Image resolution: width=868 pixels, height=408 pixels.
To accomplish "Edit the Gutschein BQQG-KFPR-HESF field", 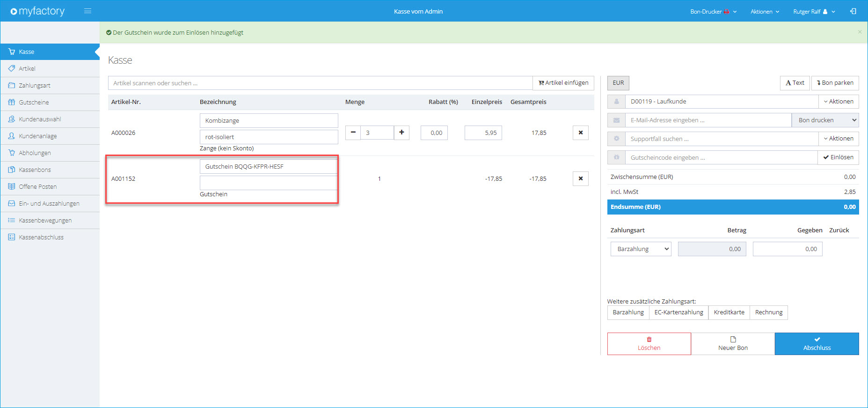I will click(269, 166).
